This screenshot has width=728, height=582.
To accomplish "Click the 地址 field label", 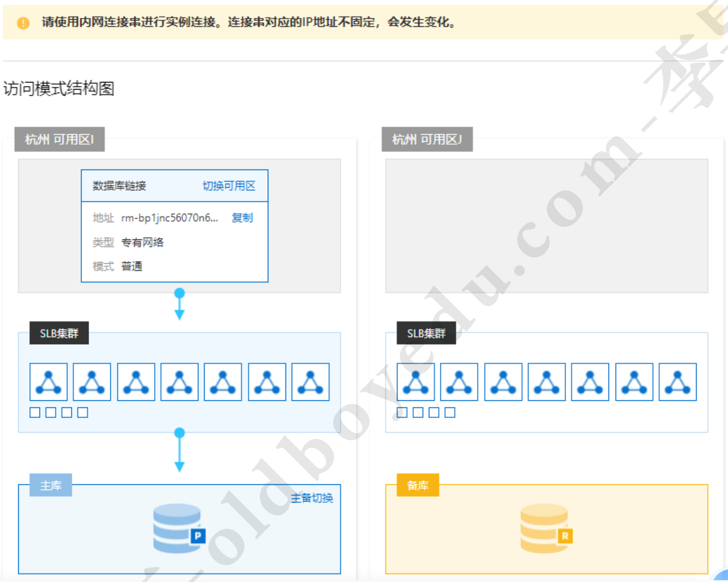I will (x=103, y=218).
